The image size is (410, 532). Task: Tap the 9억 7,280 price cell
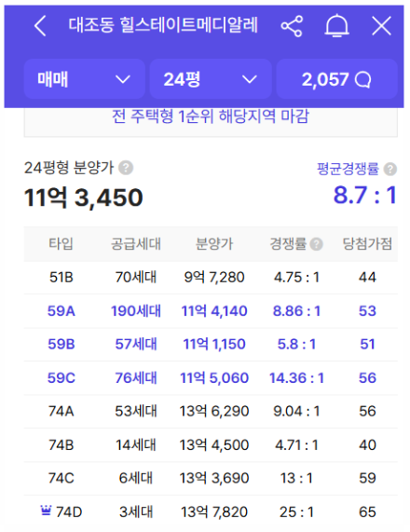(x=214, y=278)
